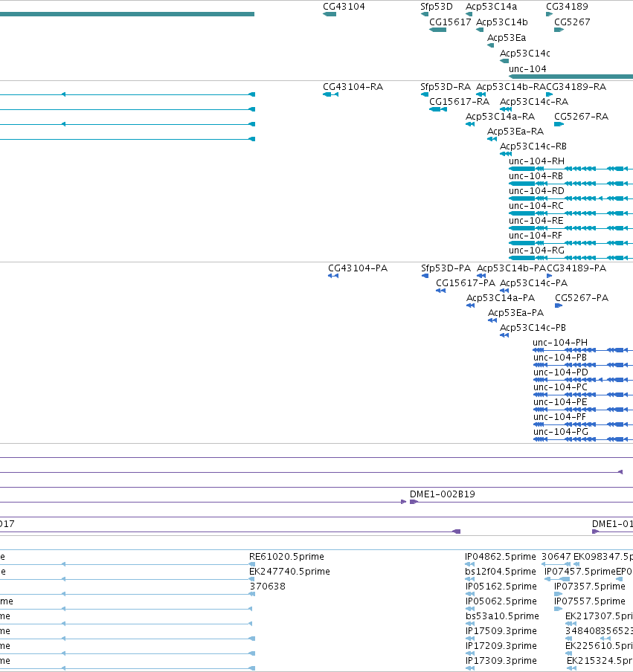Click the unc-104-PB protein label
The height and width of the screenshot is (672, 633).
(x=559, y=358)
